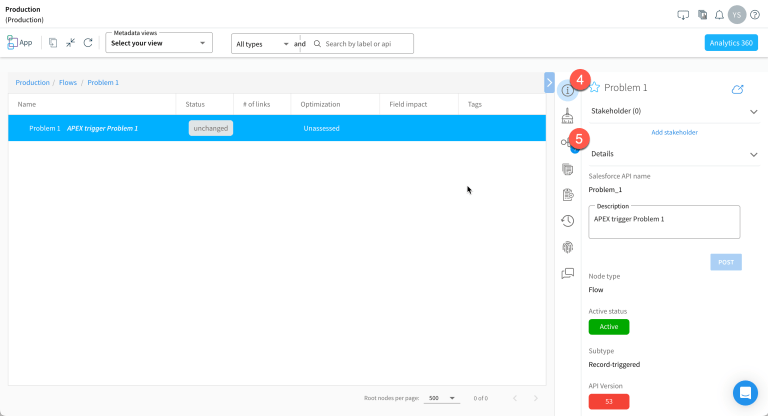Open the help question mark icon
768x416 pixels.
point(755,15)
